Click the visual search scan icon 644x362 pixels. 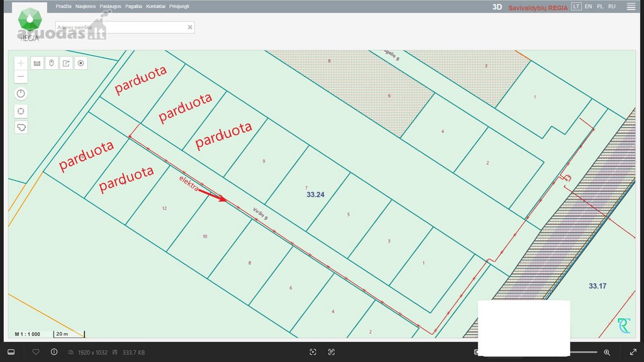tap(313, 352)
